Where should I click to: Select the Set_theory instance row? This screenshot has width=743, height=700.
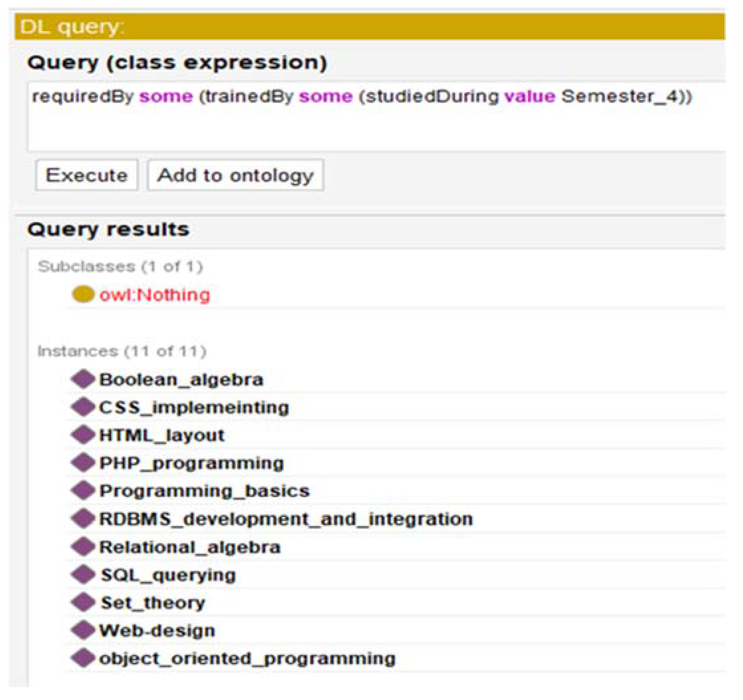[153, 603]
